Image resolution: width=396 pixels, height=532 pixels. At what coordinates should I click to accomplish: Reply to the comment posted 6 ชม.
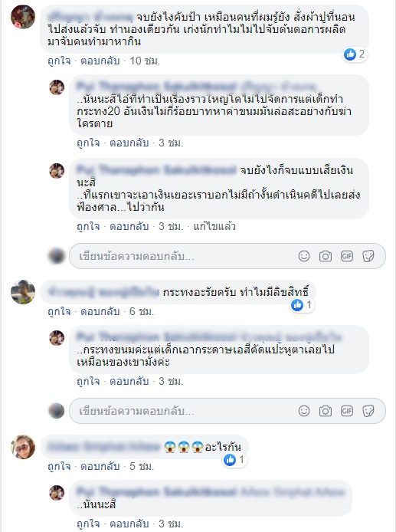coord(100,311)
